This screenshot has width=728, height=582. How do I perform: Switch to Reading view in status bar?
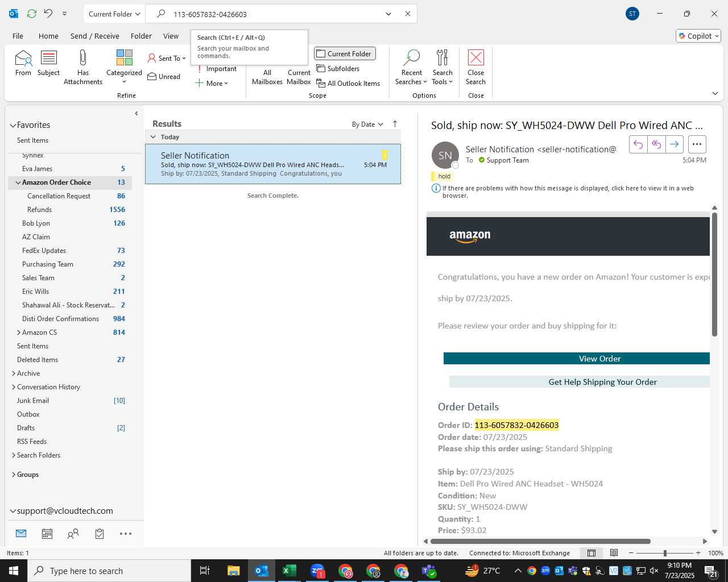coord(614,553)
